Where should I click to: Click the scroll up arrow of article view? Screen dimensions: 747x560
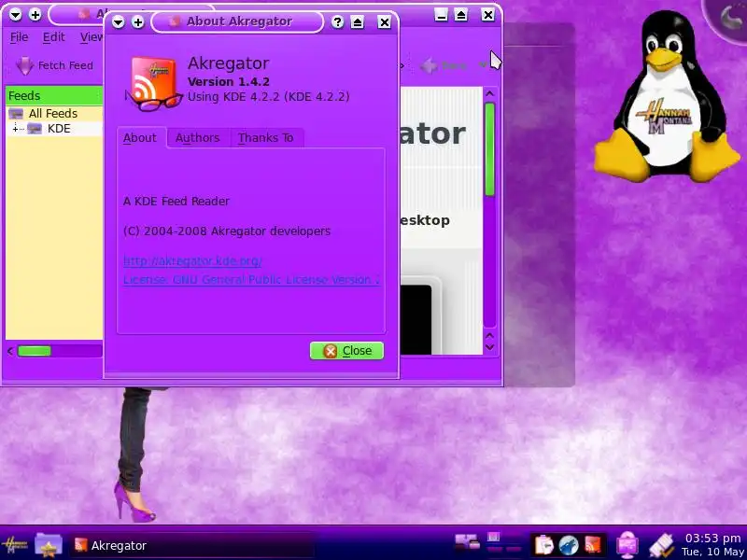(x=489, y=94)
